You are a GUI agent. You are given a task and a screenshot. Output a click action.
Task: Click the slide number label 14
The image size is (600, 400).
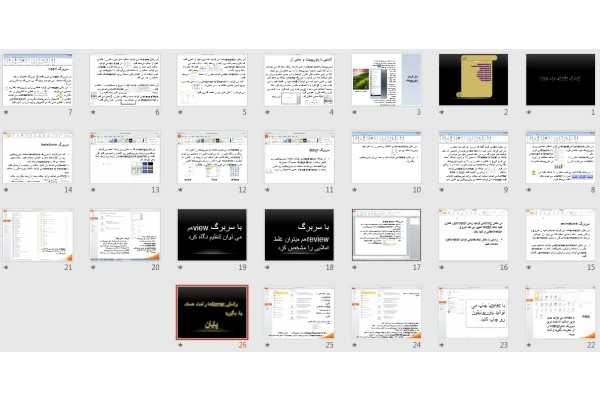[68, 190]
